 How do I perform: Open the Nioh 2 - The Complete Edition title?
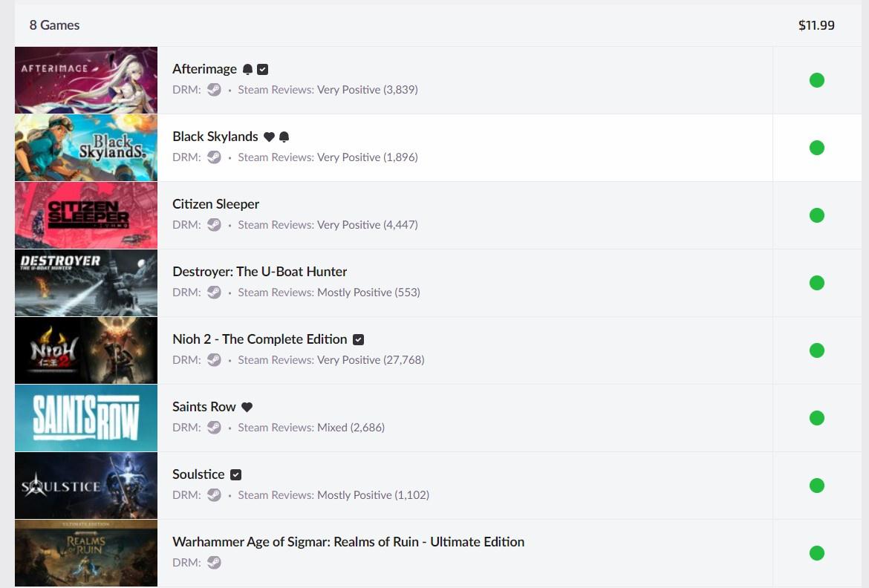[259, 340]
